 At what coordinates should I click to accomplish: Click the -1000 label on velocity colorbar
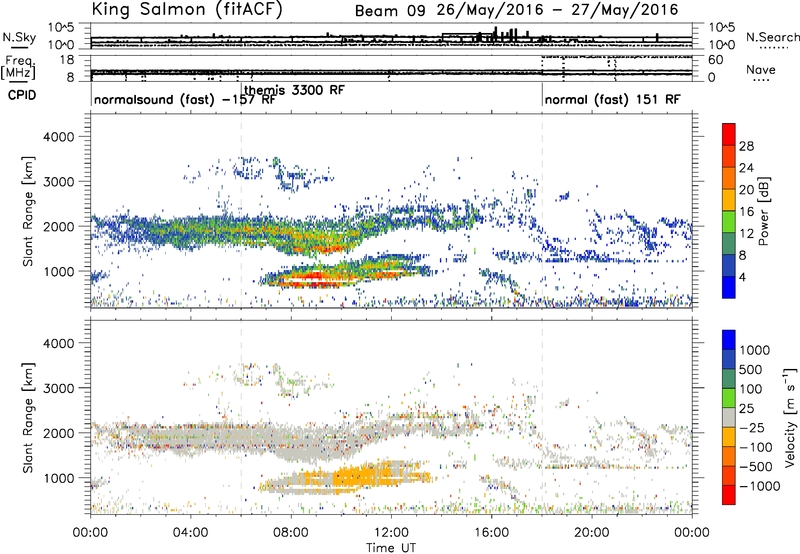click(x=759, y=486)
